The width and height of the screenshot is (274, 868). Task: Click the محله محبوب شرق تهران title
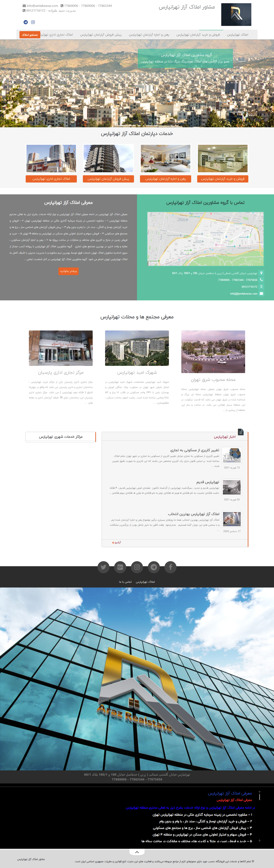pyautogui.click(x=213, y=380)
